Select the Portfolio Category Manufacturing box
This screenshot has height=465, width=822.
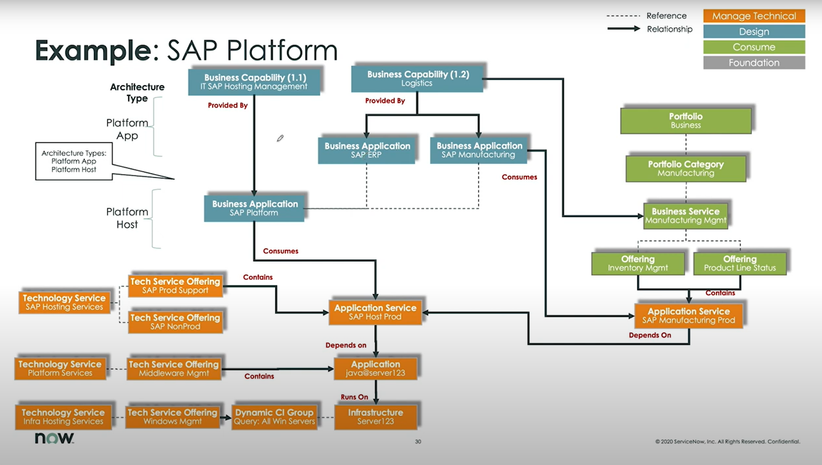(686, 168)
